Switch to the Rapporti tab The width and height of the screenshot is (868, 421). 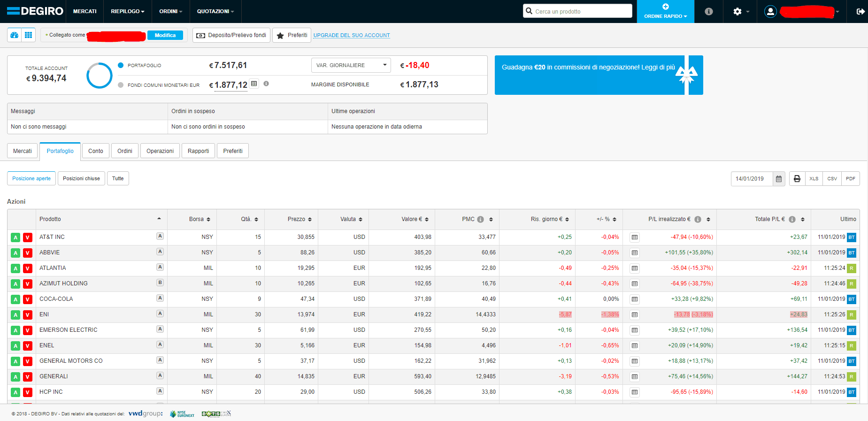coord(199,151)
